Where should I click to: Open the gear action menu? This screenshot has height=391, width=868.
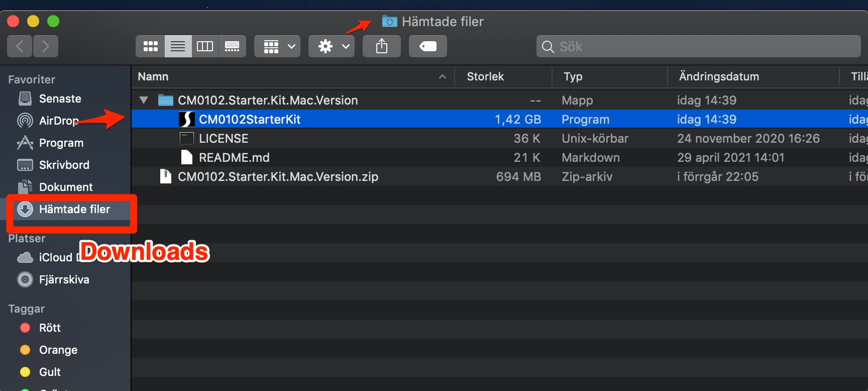point(332,46)
